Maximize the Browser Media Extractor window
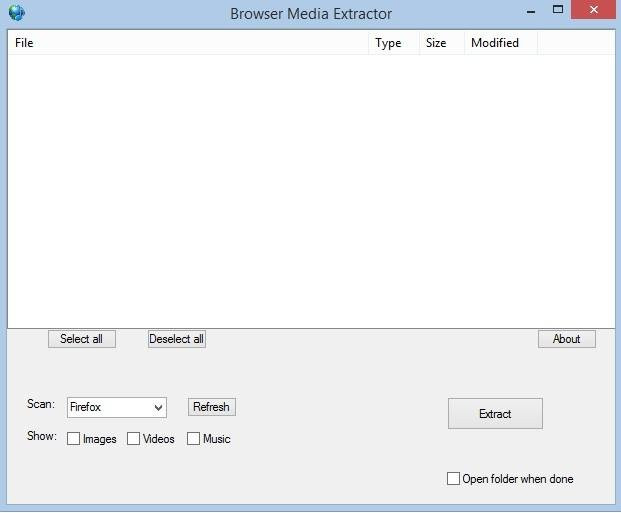The height and width of the screenshot is (513, 621). [x=558, y=10]
